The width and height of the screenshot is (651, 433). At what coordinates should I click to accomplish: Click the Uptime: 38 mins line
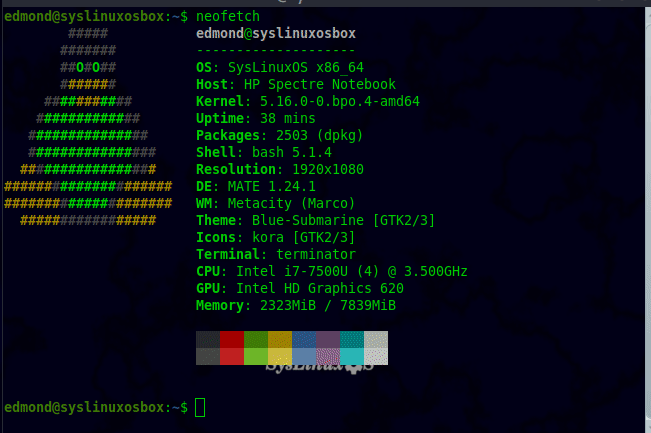256,118
